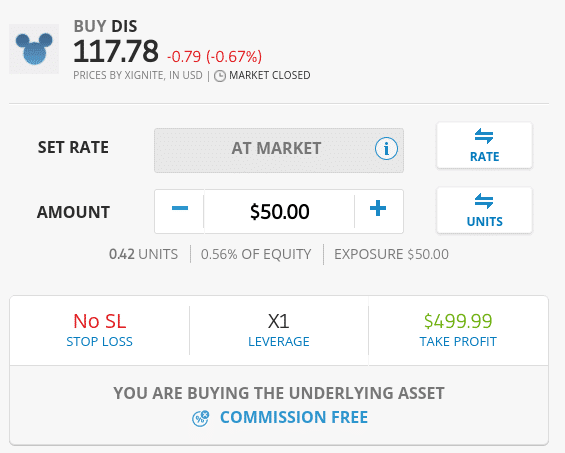Click the market closed clock icon
Screen dimensions: 565x453
pos(220,76)
